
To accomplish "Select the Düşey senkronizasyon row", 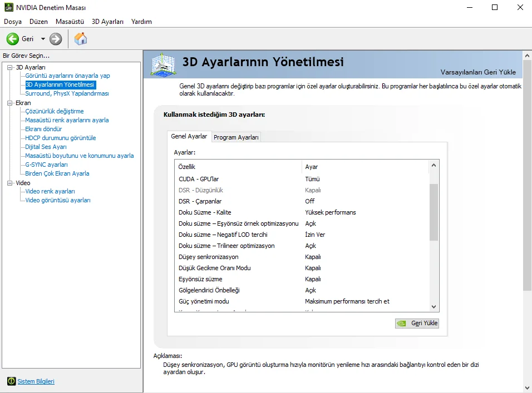I will (x=302, y=257).
